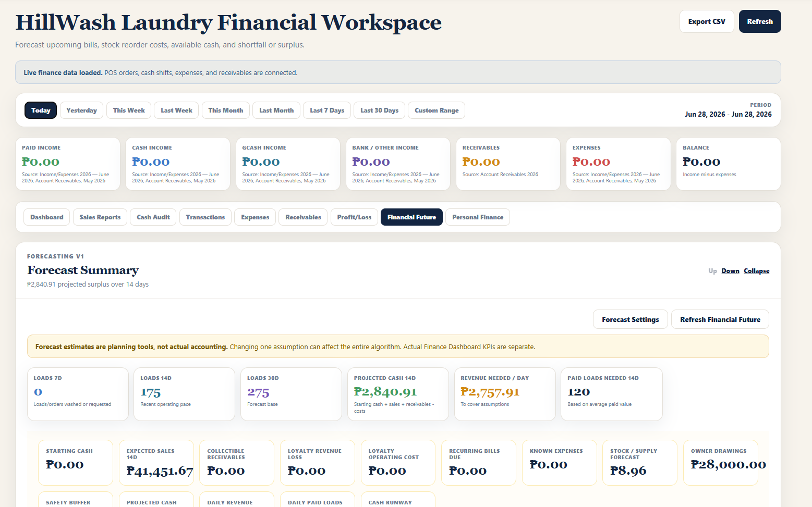Open the Personal Finance tab
Screen dimensions: 812x507
(x=478, y=217)
